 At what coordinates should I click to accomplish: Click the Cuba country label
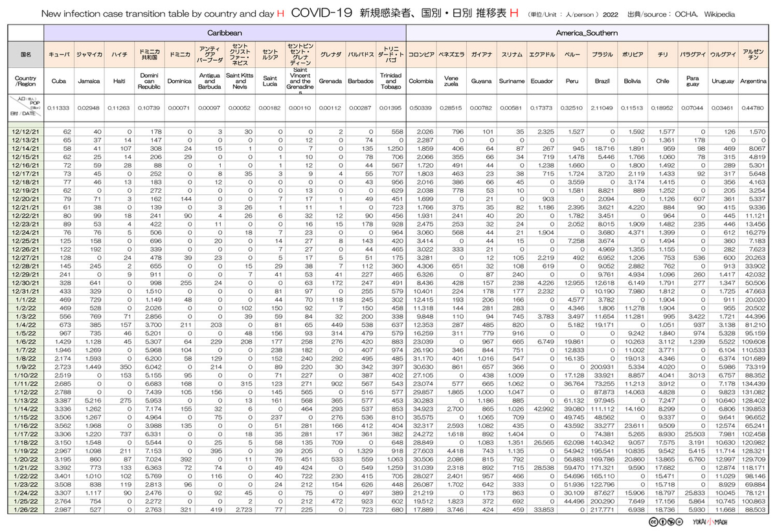(58, 82)
